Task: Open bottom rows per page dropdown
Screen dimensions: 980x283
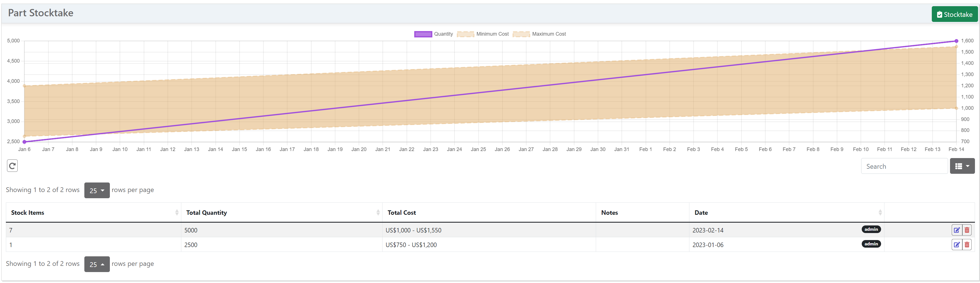Action: coord(97,264)
